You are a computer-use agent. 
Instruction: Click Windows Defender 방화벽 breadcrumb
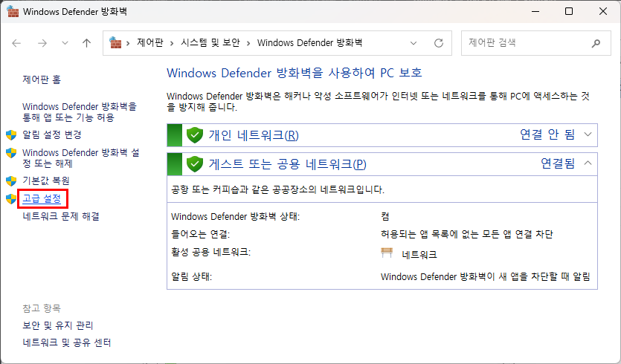click(309, 42)
